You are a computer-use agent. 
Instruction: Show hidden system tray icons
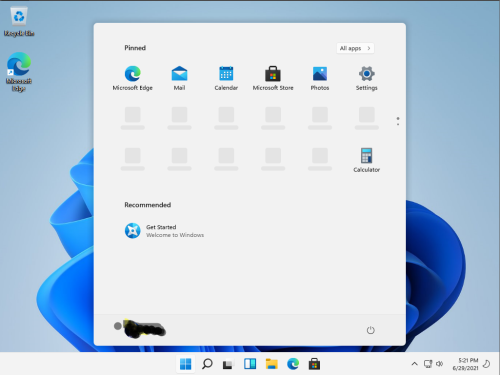[x=414, y=364]
